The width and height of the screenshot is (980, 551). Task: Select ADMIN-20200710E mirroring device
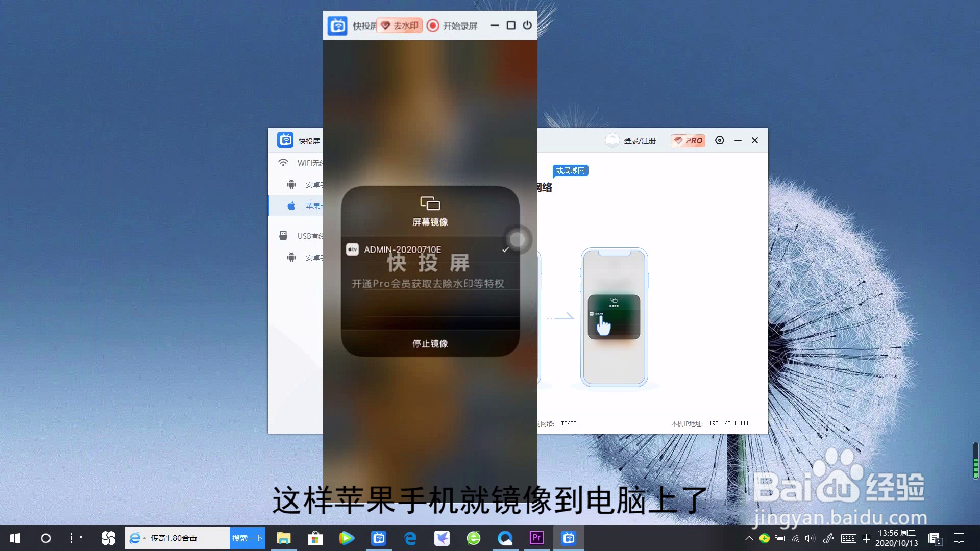tap(402, 249)
